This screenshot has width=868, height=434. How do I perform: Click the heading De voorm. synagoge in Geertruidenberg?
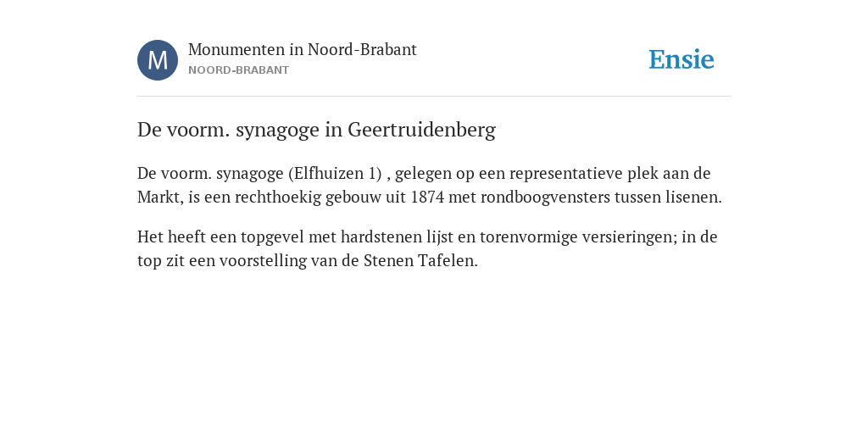[x=316, y=130]
